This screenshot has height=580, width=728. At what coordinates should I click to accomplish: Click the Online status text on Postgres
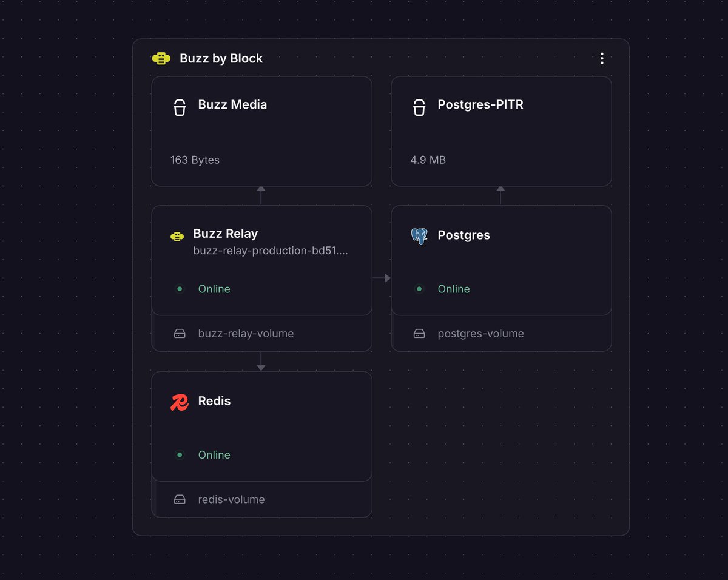coord(454,289)
